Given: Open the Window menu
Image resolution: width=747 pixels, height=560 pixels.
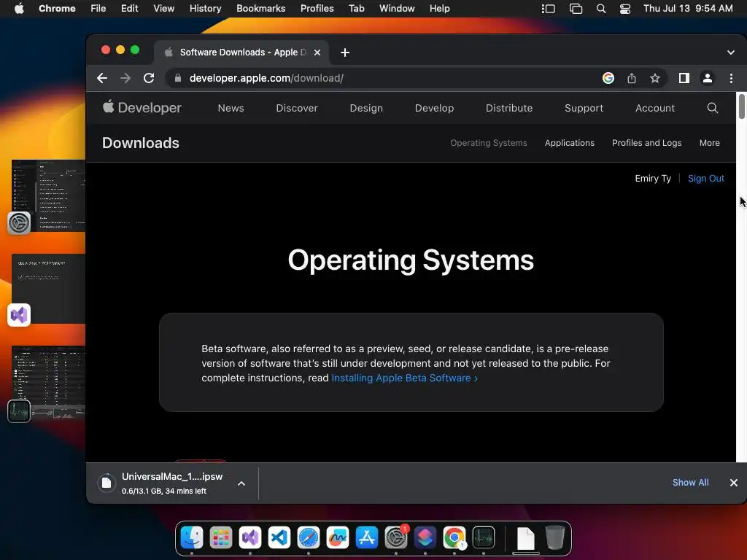Looking at the screenshot, I should pyautogui.click(x=397, y=9).
